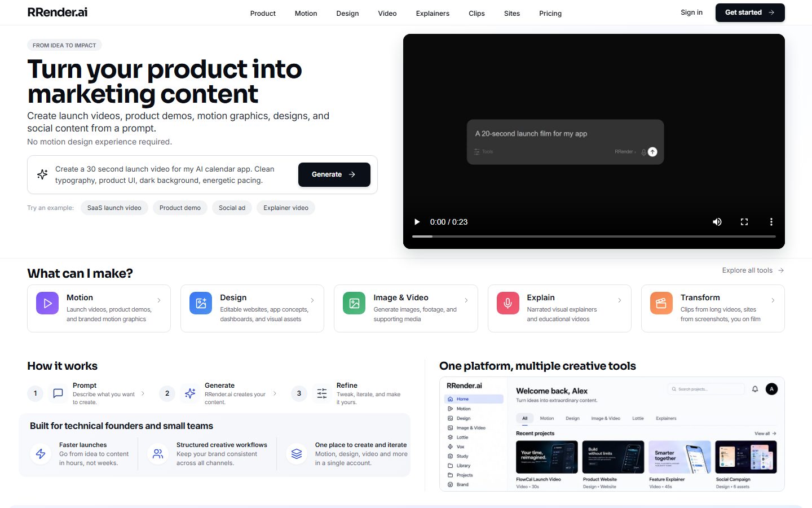Viewport: 812px width, 508px height.
Task: Choose the Social ad example chip
Action: point(232,208)
